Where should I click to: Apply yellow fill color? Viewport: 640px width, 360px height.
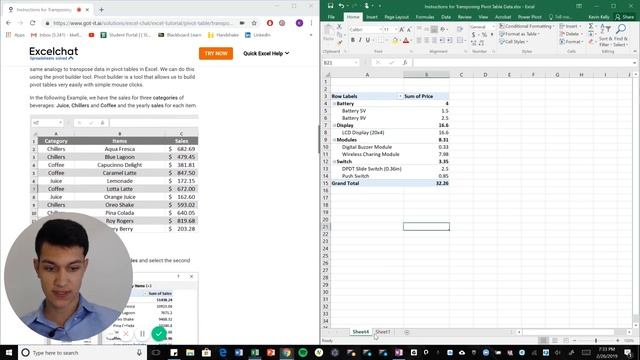pyautogui.click(x=395, y=40)
